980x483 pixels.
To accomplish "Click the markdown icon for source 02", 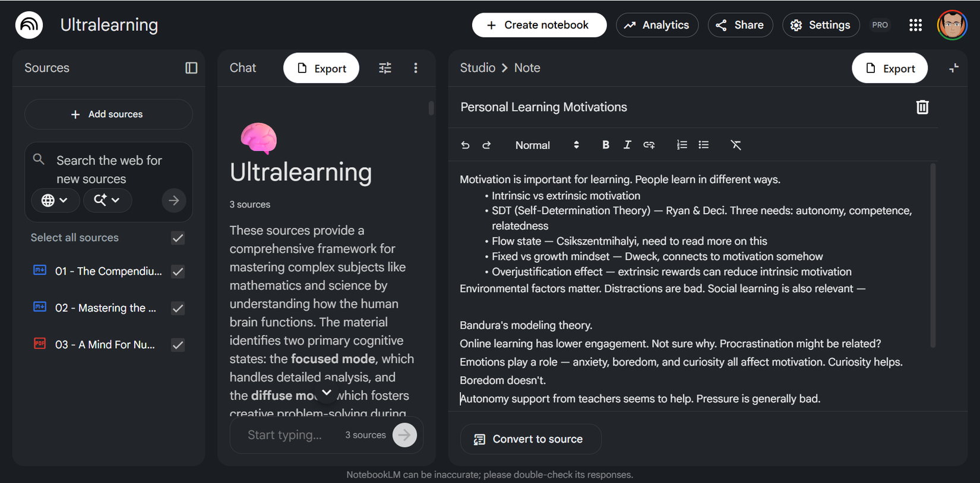I will [x=40, y=307].
